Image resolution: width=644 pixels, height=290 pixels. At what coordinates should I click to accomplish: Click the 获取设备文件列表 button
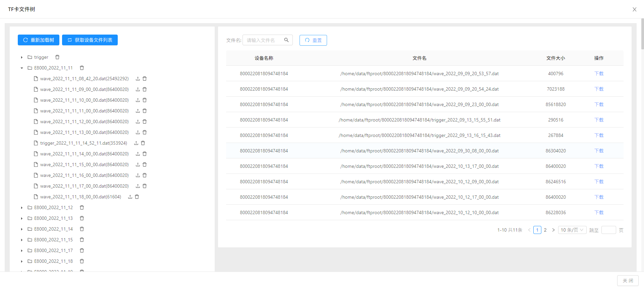90,40
